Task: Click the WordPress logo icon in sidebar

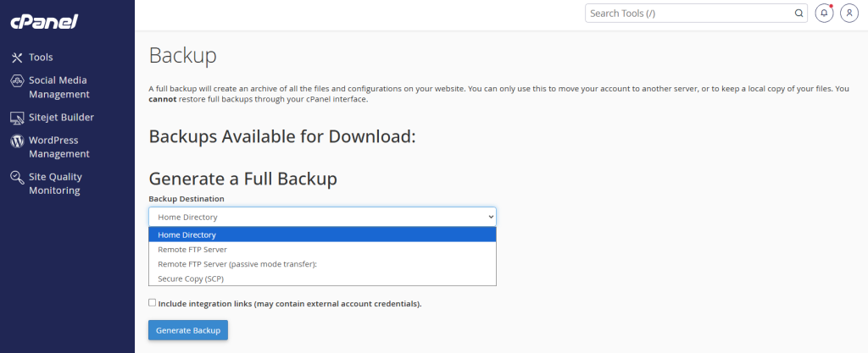Action: point(17,141)
